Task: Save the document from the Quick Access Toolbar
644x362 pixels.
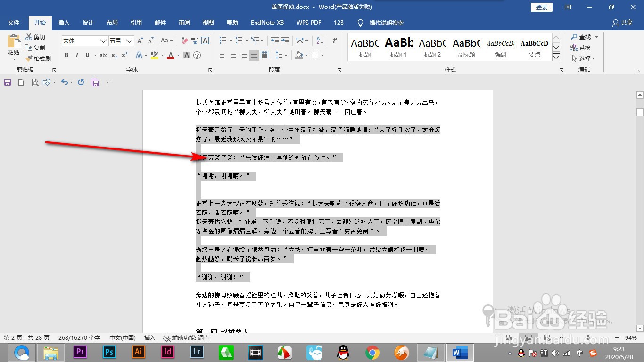Action: [7, 82]
